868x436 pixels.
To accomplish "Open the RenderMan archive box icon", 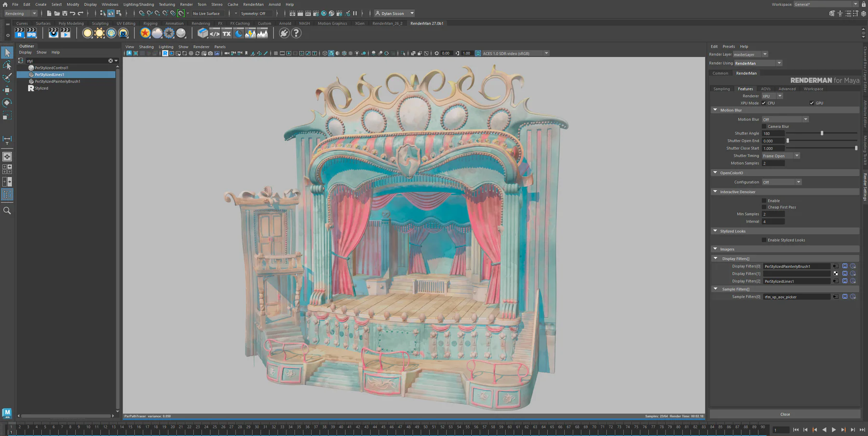I will (203, 33).
